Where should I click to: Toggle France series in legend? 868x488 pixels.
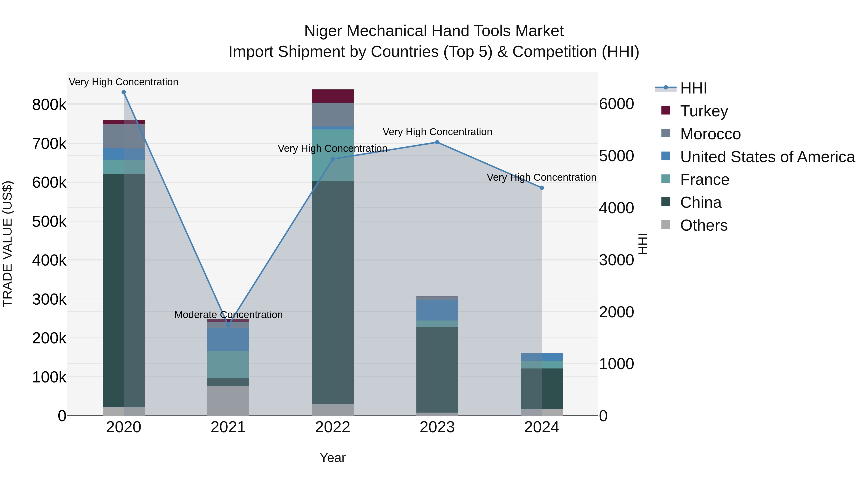tap(695, 180)
